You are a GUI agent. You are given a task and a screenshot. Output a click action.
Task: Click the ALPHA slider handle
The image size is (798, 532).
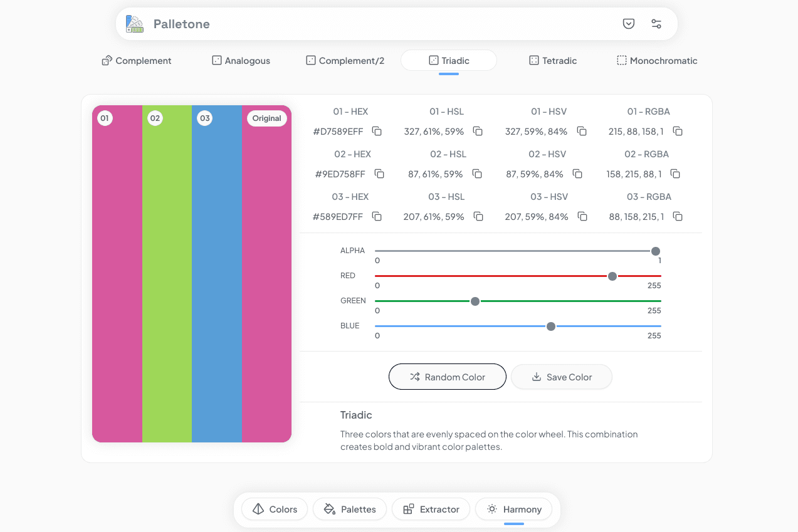(x=656, y=251)
